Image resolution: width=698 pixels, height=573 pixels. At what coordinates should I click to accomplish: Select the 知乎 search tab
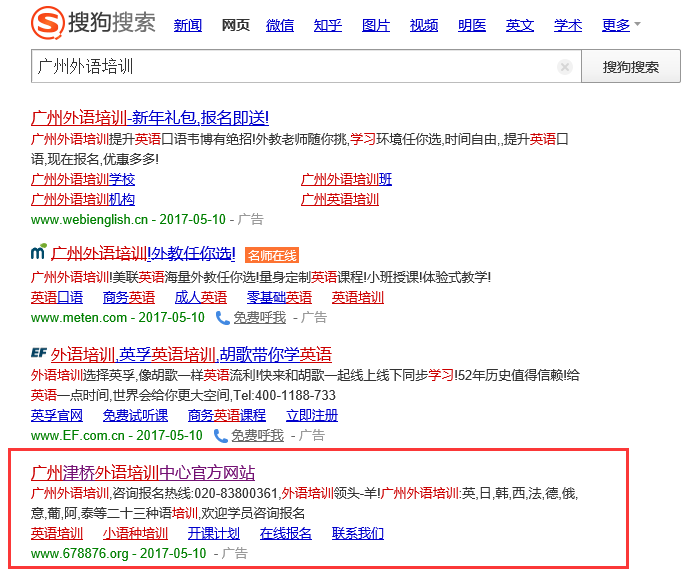coord(328,25)
